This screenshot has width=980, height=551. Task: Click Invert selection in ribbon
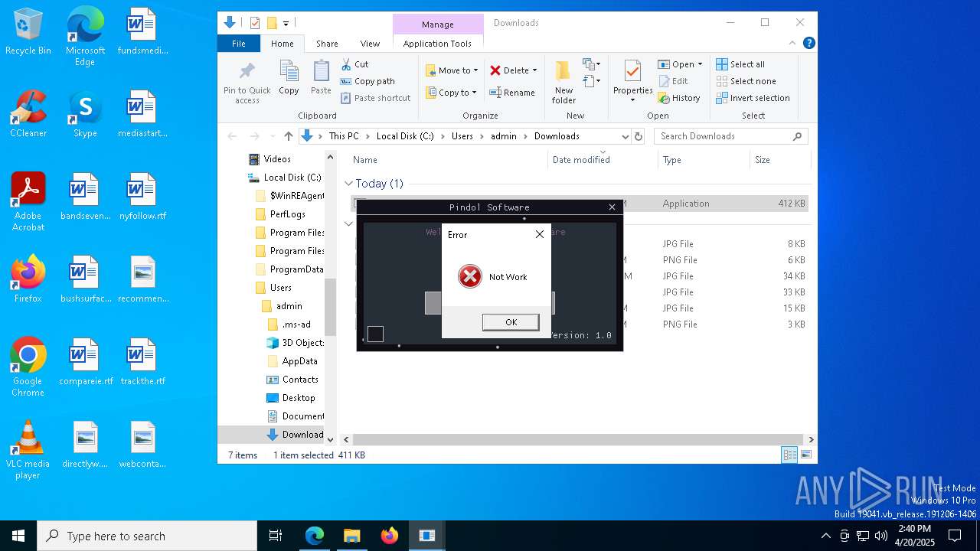[753, 98]
